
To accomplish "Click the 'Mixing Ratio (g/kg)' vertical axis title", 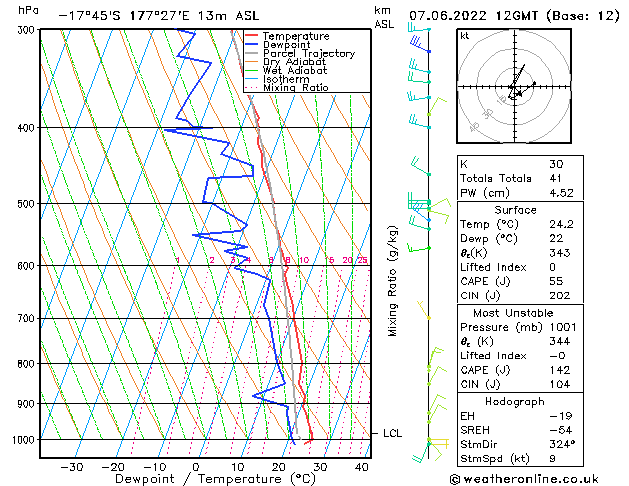I will (x=392, y=281).
